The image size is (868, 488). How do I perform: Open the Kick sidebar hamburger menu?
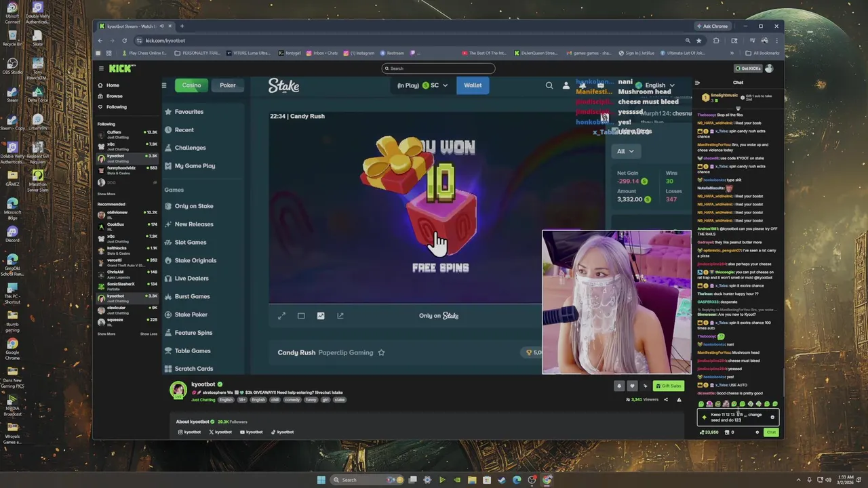pyautogui.click(x=101, y=68)
